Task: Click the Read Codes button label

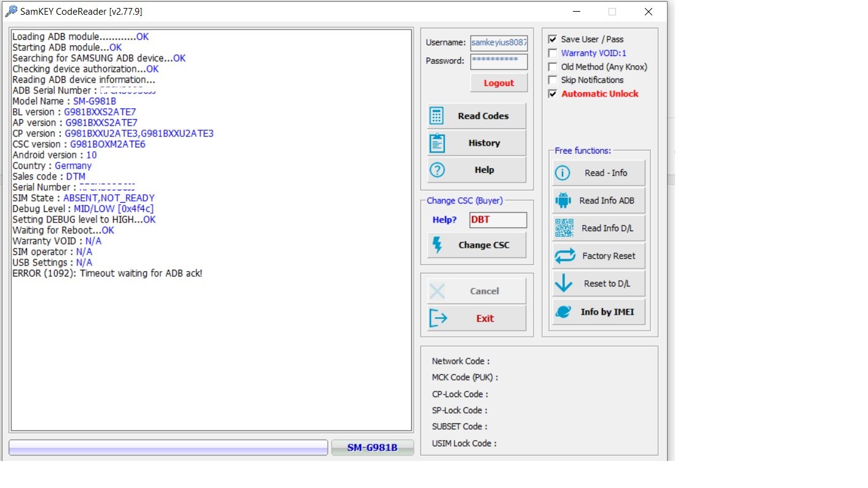Action: [483, 116]
